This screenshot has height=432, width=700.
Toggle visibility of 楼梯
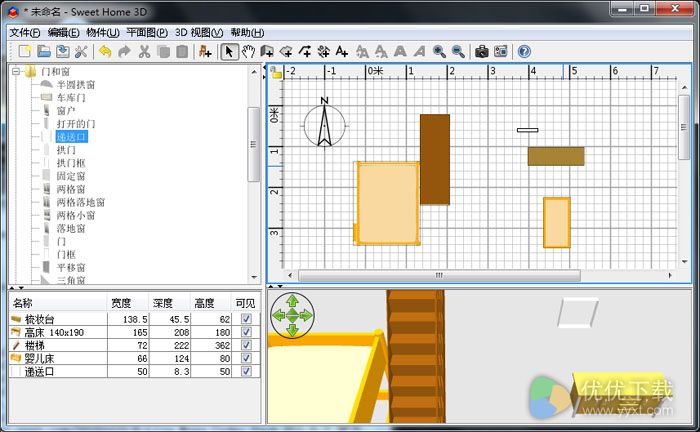click(246, 345)
